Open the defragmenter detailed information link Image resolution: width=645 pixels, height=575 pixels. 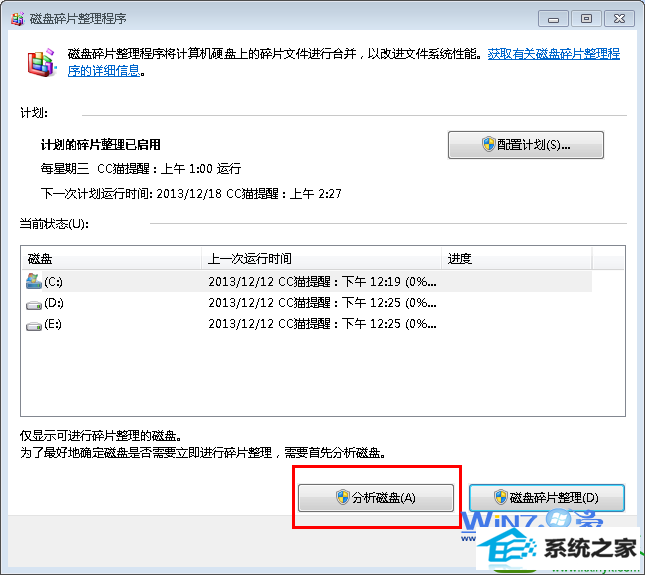(x=343, y=62)
